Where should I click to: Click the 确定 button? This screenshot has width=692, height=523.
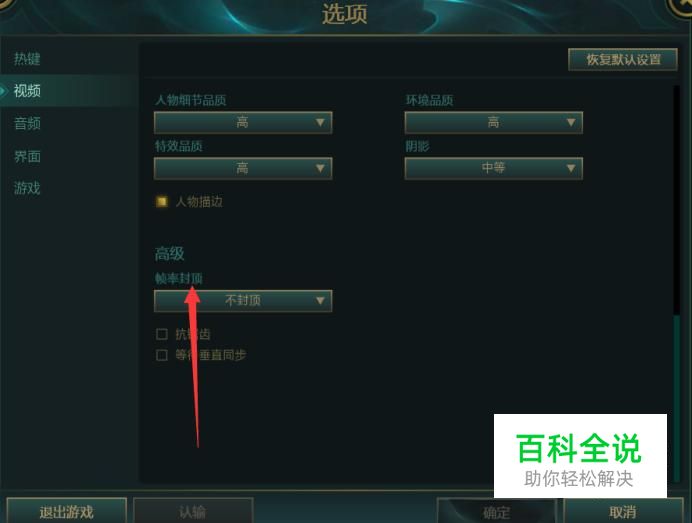coord(497,512)
